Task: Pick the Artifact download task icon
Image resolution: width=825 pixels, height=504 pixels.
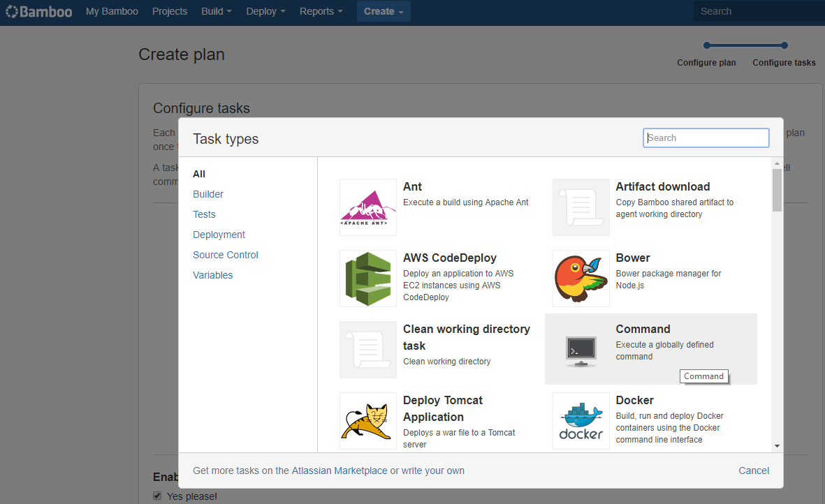Action: [581, 207]
